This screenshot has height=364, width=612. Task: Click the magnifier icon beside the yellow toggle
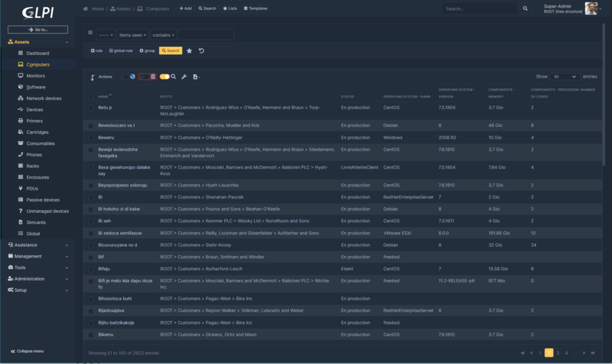click(173, 77)
